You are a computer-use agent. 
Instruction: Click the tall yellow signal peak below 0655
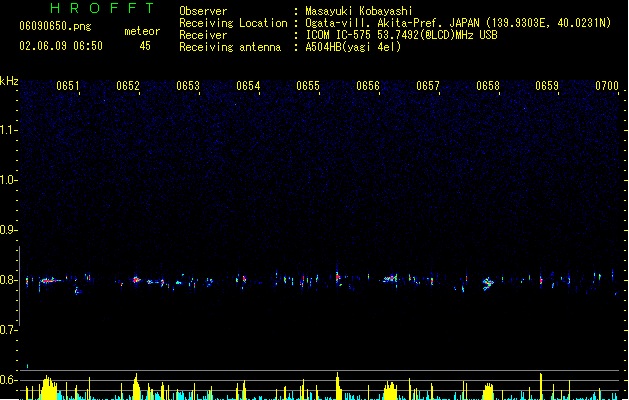(338, 386)
